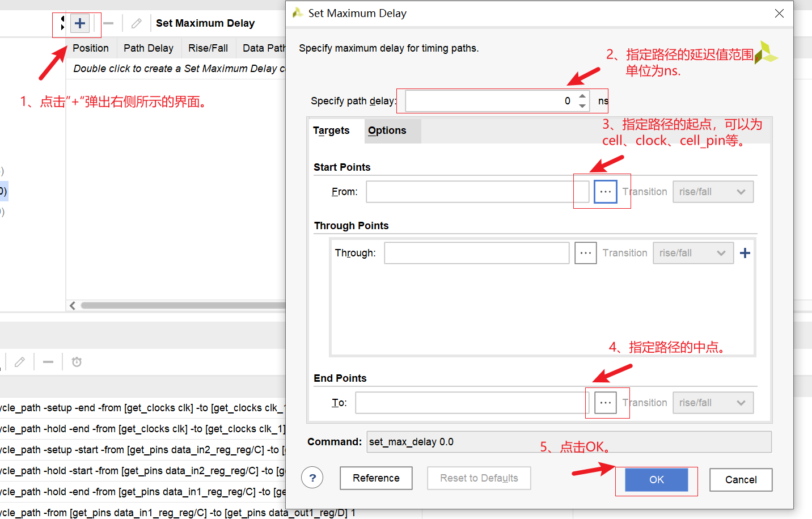
Task: Open the help question mark button
Action: (312, 478)
